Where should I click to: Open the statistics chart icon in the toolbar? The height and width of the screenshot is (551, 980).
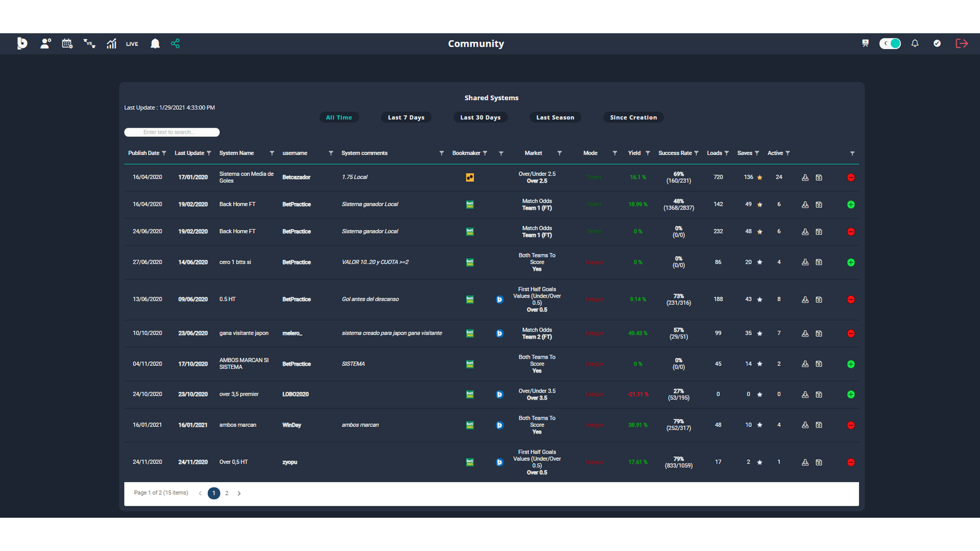pyautogui.click(x=111, y=43)
